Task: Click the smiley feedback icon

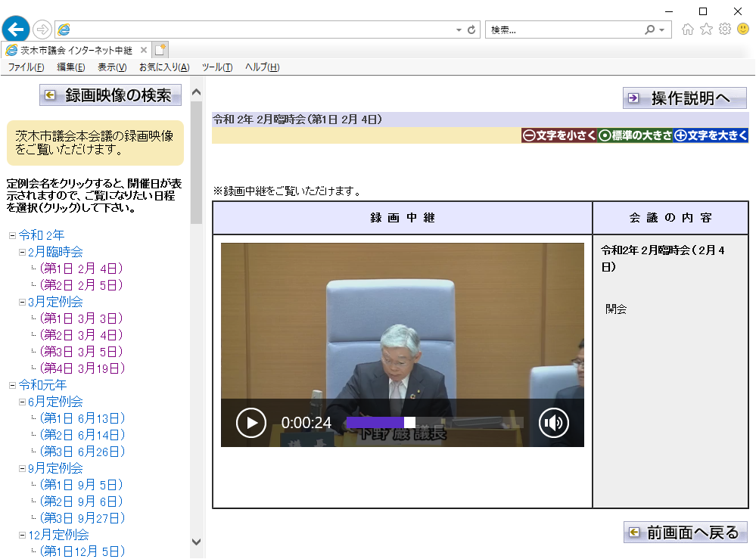Action: pos(743,30)
